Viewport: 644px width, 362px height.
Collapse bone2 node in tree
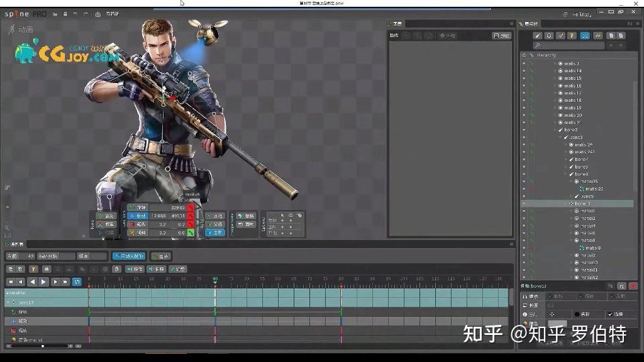[x=555, y=129]
